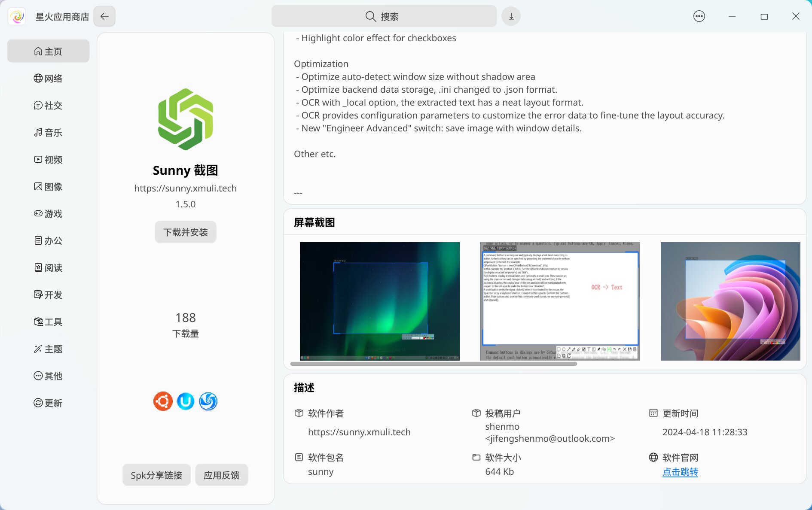Click the search box

pos(384,16)
